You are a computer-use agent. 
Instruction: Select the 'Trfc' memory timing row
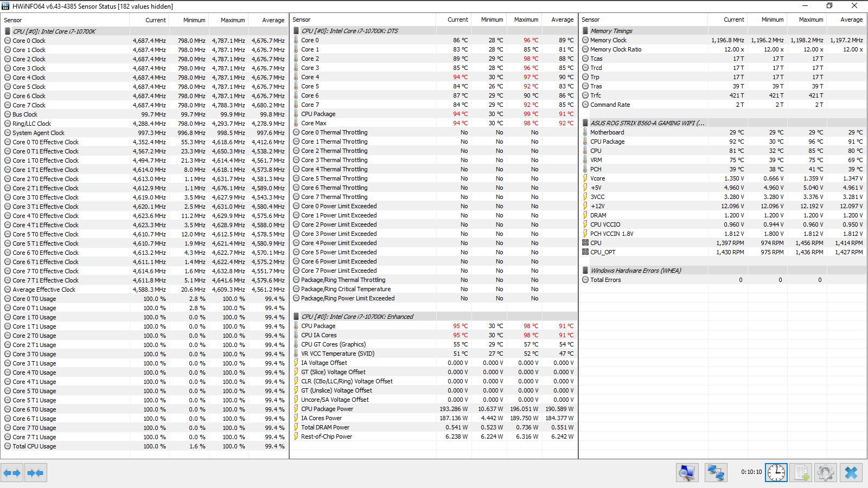(x=723, y=95)
